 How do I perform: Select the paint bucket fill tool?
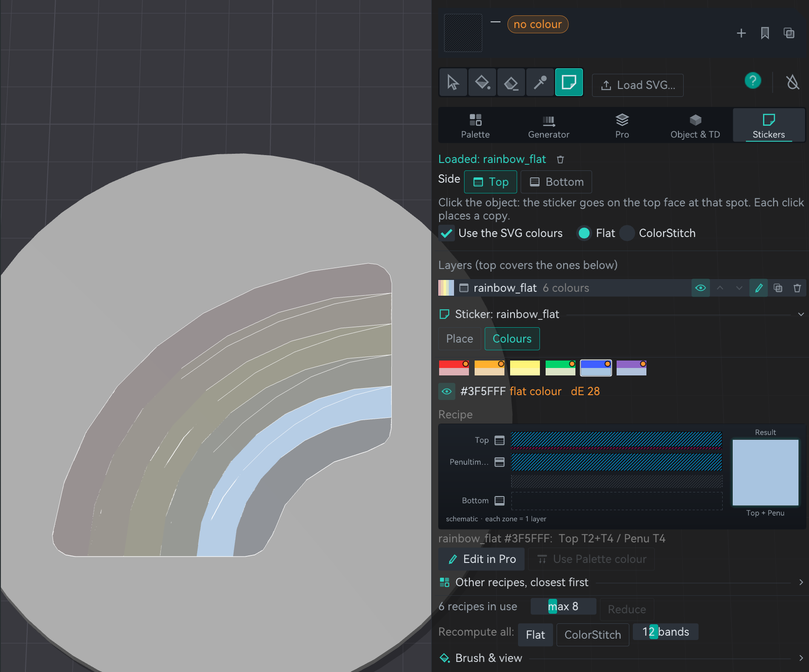pyautogui.click(x=482, y=82)
